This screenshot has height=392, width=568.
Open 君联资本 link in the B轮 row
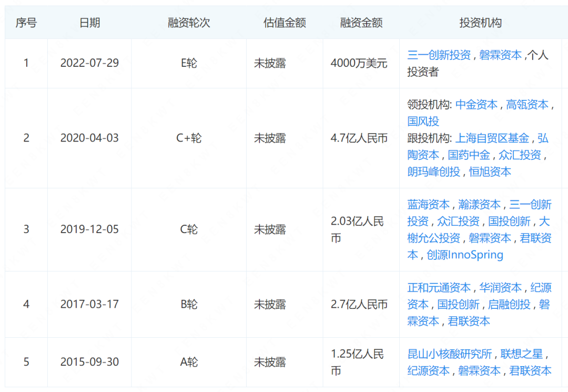pos(469,321)
